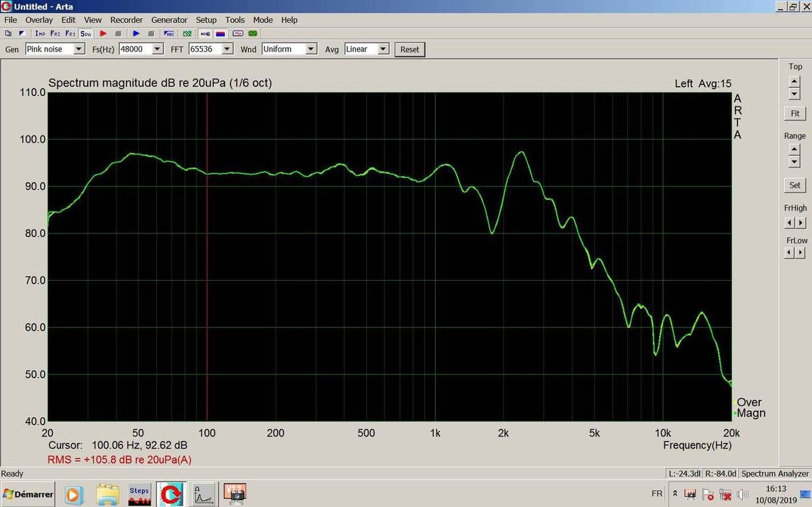Open the Generator menu
This screenshot has width=812, height=507.
pos(169,20)
